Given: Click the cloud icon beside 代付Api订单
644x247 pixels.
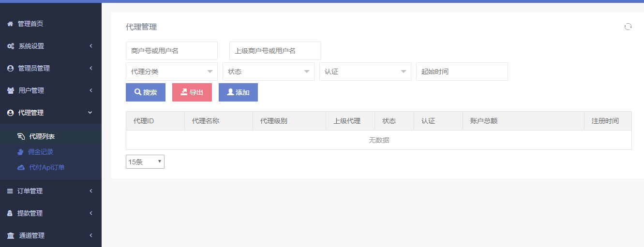Looking at the screenshot, I should [21, 167].
